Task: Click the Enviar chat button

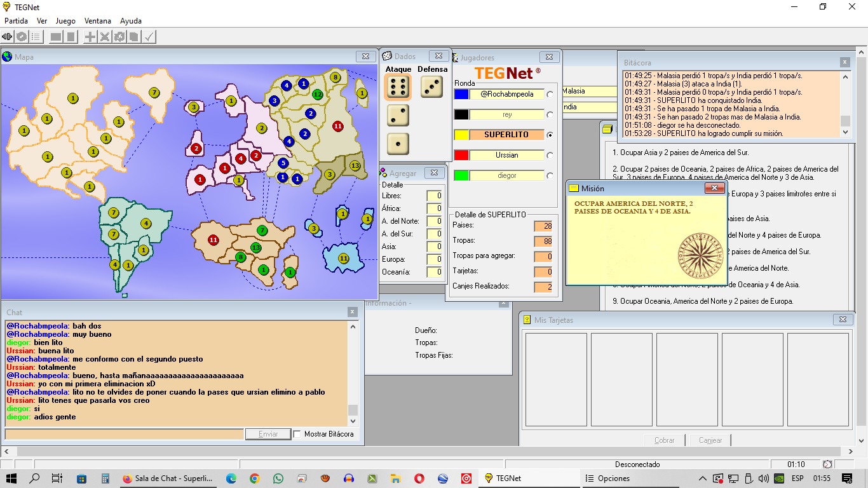Action: (x=268, y=434)
